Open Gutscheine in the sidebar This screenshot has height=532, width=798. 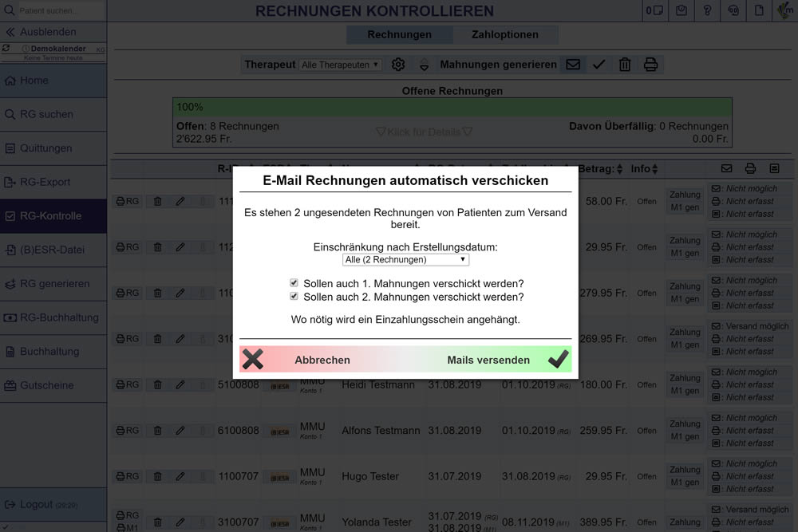pos(53,385)
